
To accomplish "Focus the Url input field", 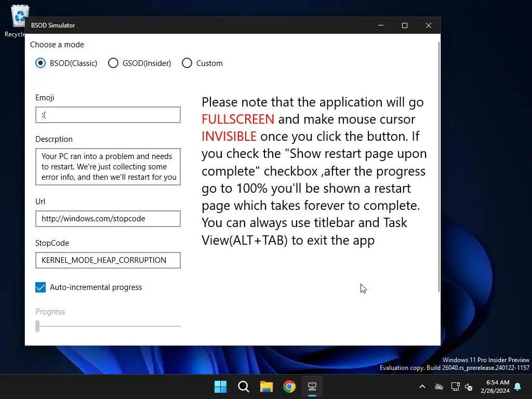I will pos(108,219).
